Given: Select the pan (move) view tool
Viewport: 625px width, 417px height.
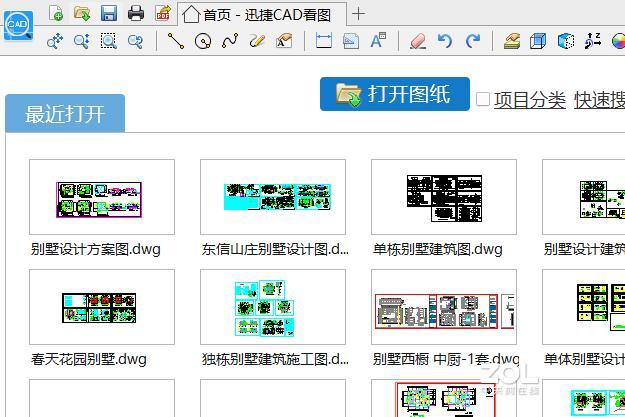Looking at the screenshot, I should (55, 41).
